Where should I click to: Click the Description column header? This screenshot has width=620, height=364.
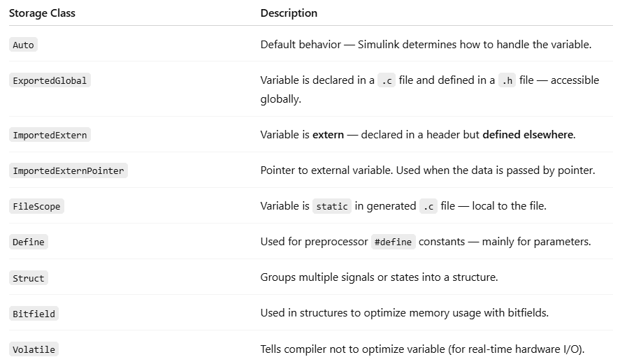click(289, 13)
